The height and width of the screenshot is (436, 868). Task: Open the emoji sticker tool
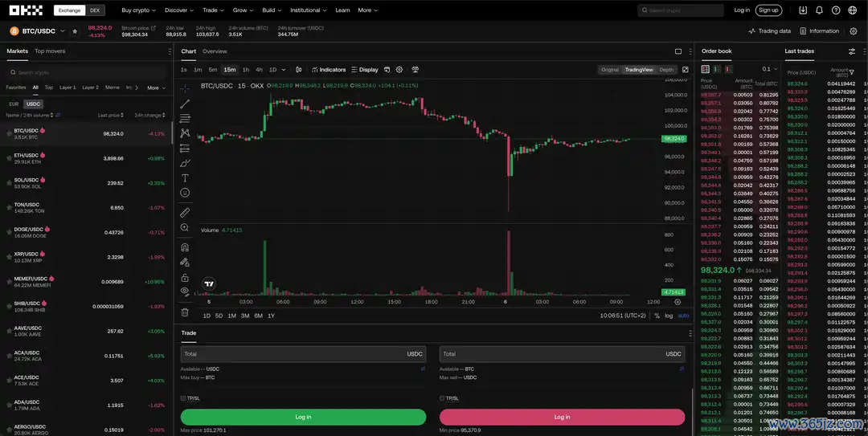click(x=185, y=193)
